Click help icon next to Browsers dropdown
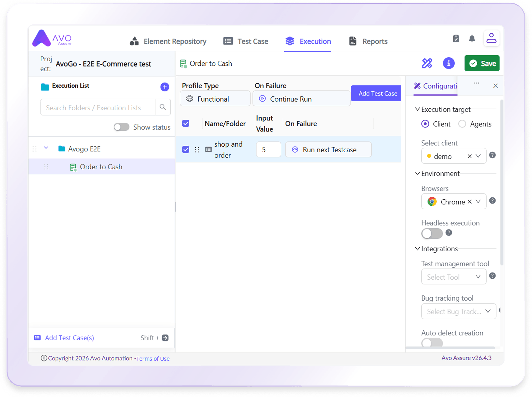The height and width of the screenshot is (397, 532). click(x=492, y=201)
